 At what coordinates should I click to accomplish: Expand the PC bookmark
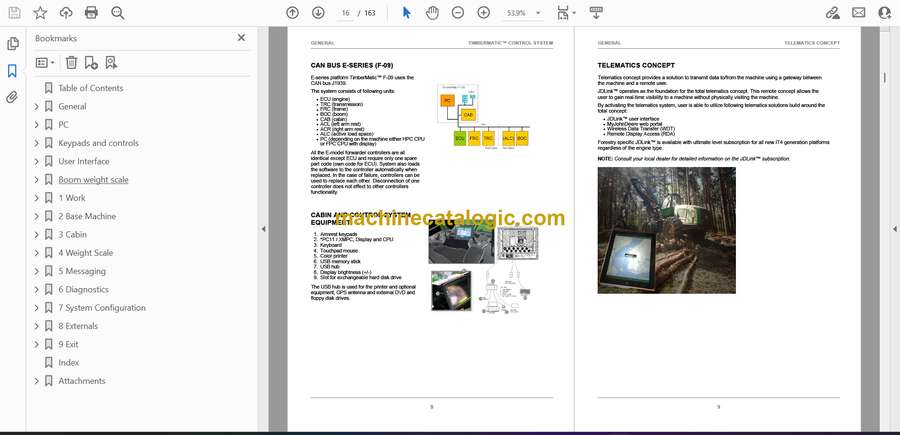[x=37, y=125]
